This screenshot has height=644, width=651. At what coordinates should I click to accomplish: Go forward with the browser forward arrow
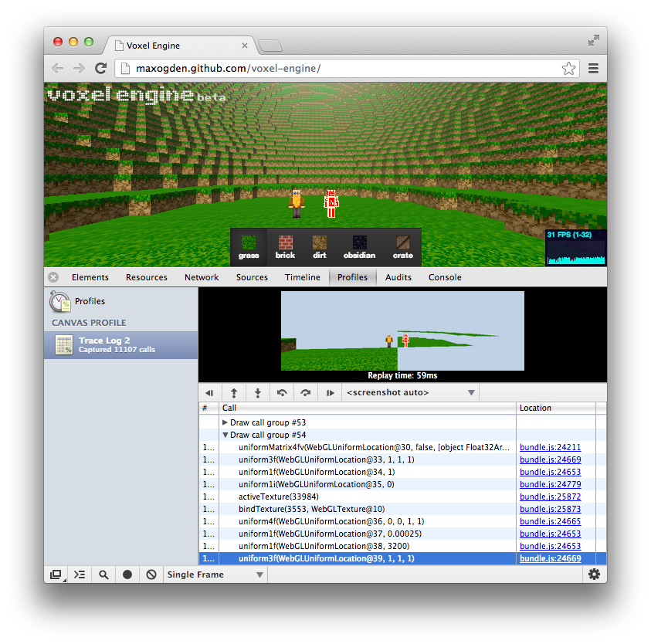click(79, 69)
